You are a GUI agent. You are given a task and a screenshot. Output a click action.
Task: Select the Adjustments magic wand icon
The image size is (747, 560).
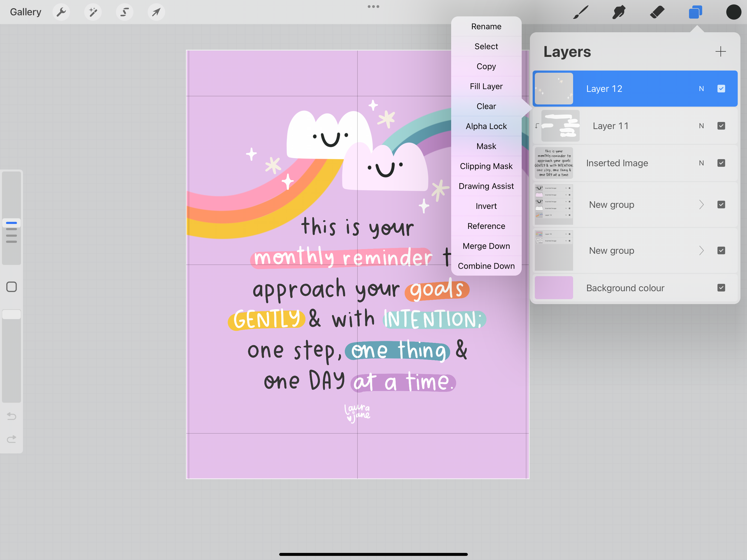click(x=93, y=12)
